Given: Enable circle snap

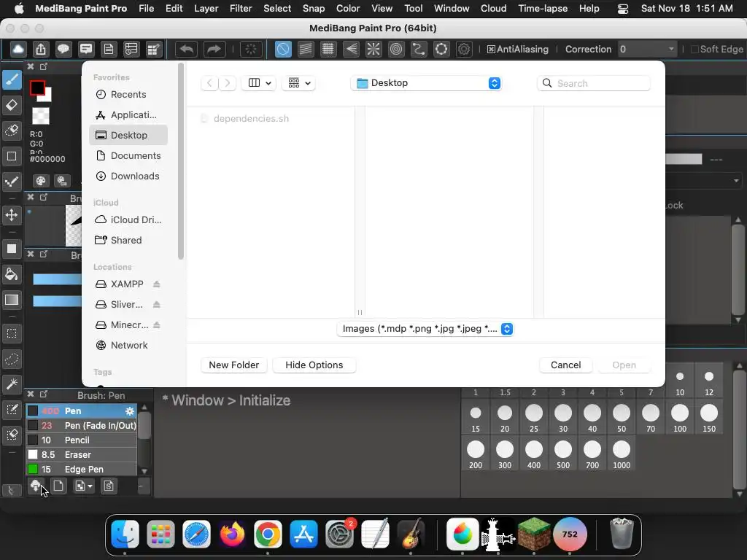Looking at the screenshot, I should (x=396, y=49).
